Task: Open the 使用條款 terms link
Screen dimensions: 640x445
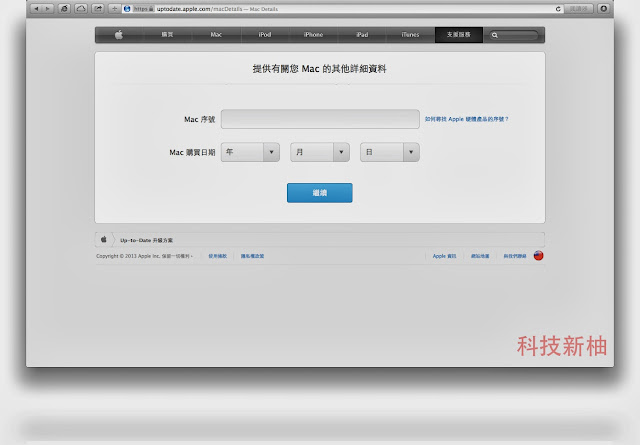Action: 218,256
